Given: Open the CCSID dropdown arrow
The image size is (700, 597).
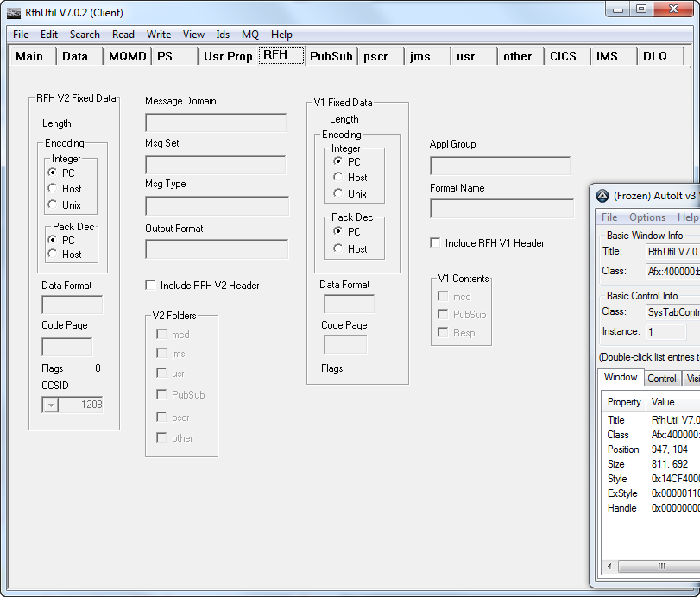Looking at the screenshot, I should pyautogui.click(x=51, y=405).
